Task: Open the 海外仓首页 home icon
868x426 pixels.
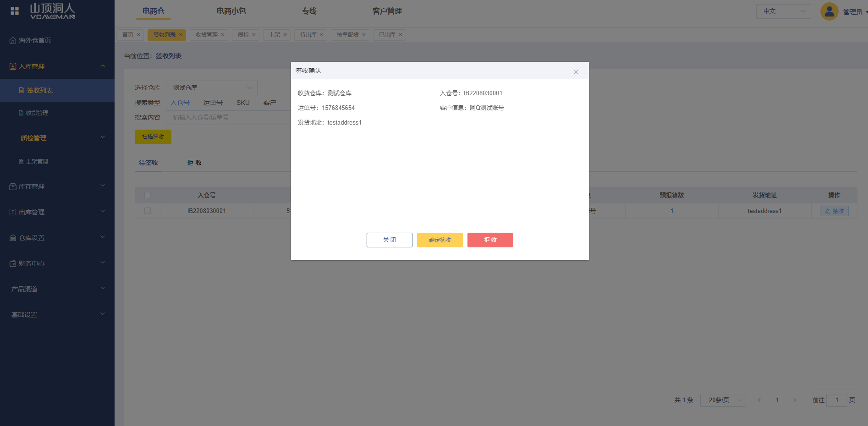Action: point(13,40)
